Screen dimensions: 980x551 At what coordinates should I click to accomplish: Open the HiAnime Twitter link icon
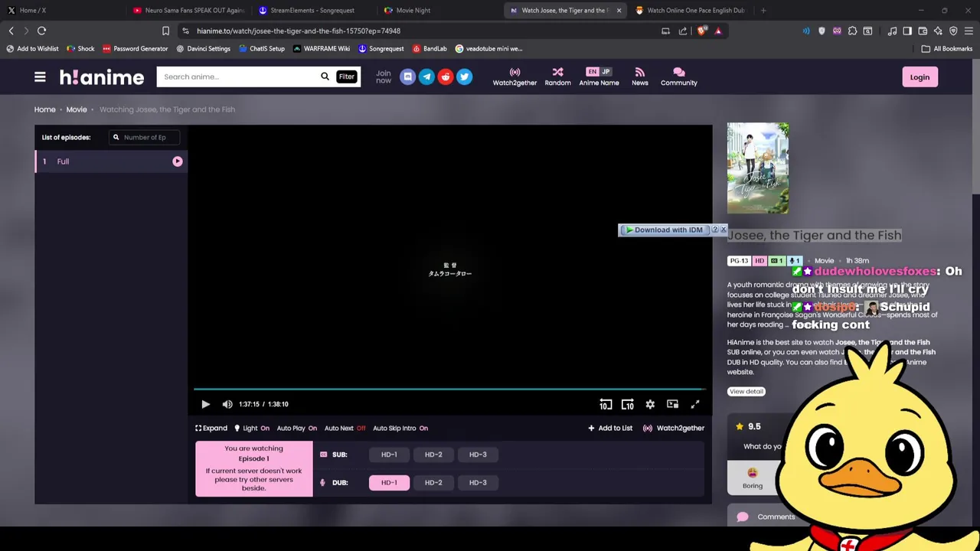[x=464, y=77]
